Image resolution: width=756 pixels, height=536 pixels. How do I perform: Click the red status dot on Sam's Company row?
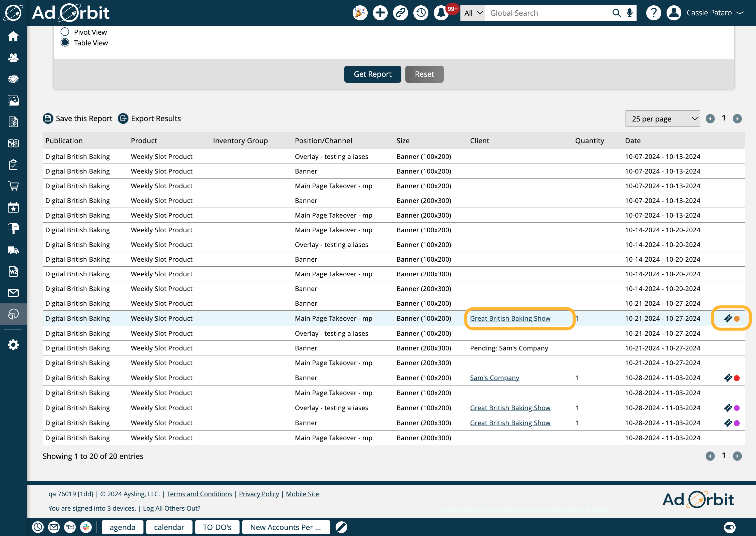click(737, 378)
